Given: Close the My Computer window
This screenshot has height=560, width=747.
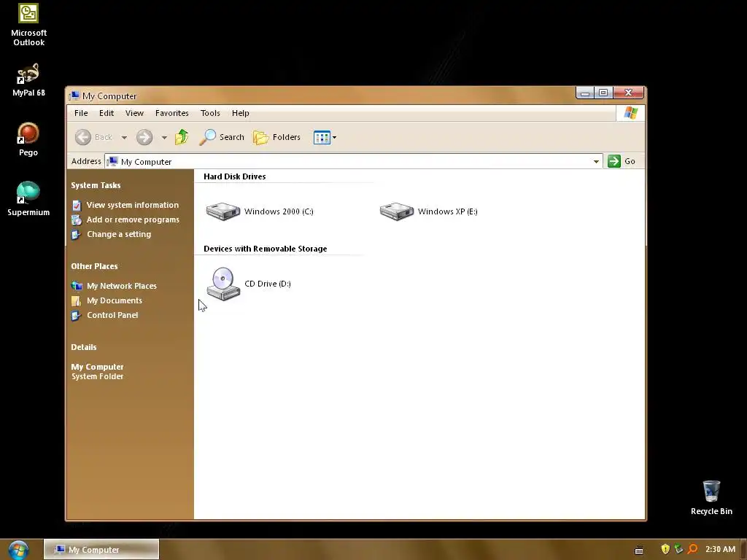Looking at the screenshot, I should [x=629, y=93].
